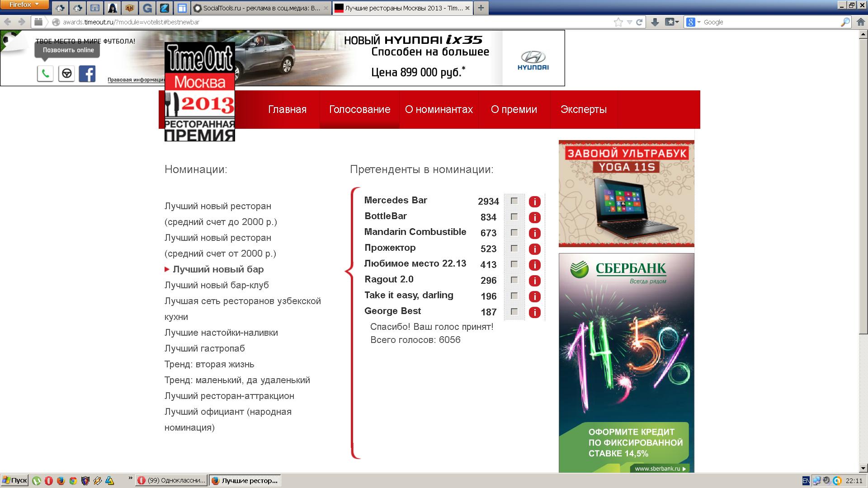Screen dimensions: 868x488
Task: Open the Пуск start button
Action: tap(14, 480)
